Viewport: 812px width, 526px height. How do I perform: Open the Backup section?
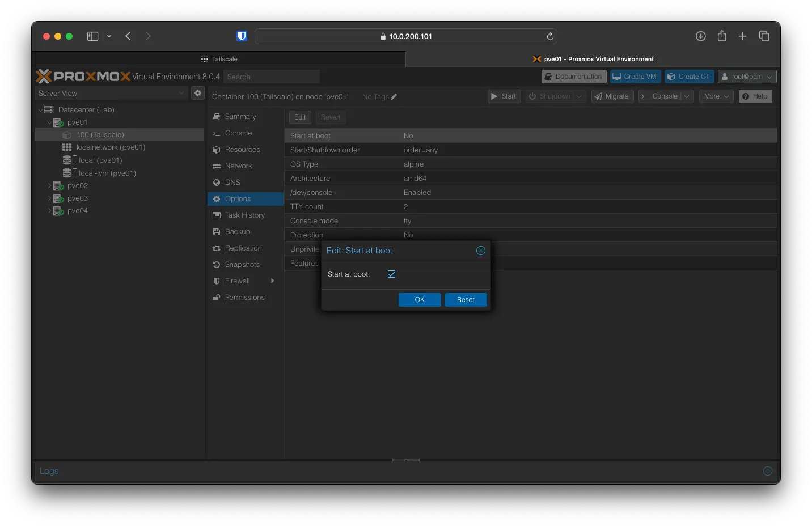[x=245, y=231]
